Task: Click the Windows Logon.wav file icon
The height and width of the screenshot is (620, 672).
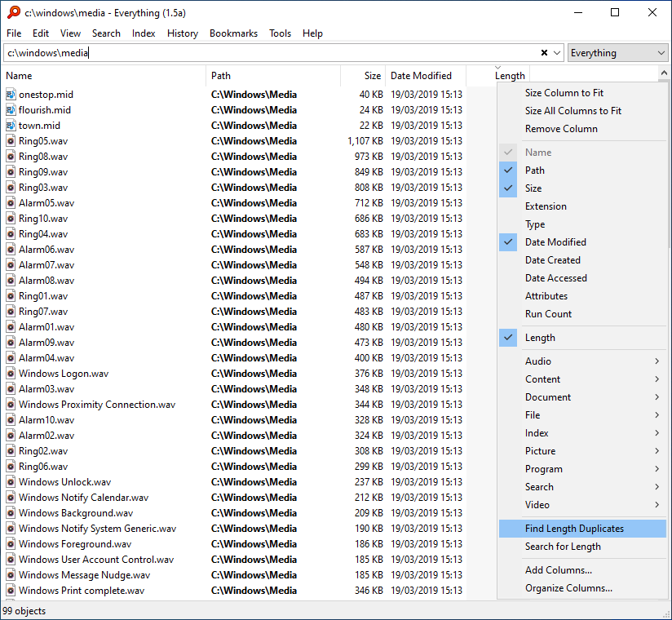Action: pos(11,374)
